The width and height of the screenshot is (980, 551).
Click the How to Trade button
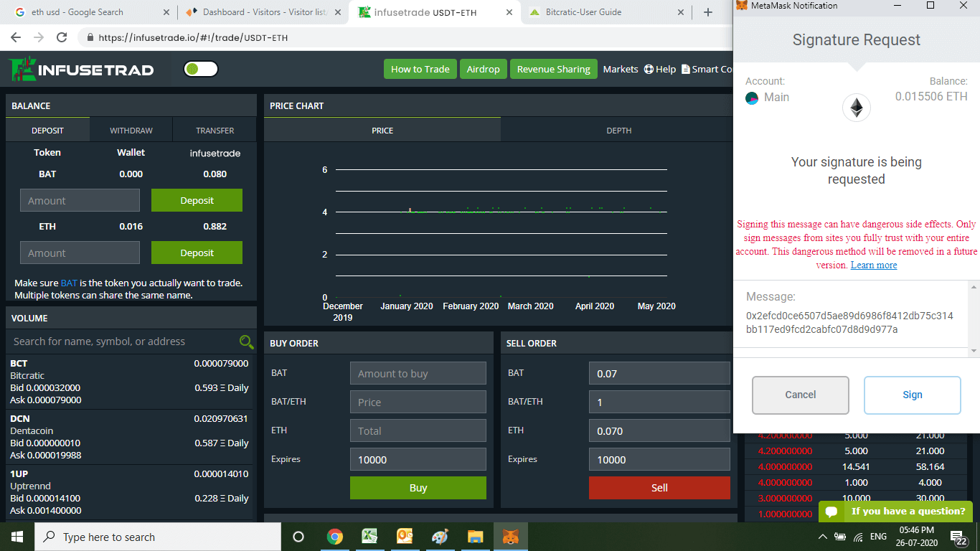tap(420, 69)
